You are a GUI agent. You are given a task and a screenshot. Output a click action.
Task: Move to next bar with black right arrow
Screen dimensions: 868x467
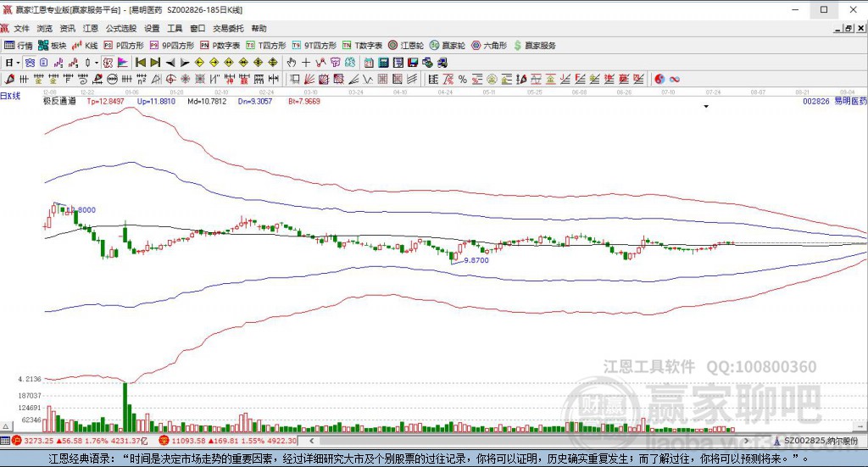click(x=185, y=63)
